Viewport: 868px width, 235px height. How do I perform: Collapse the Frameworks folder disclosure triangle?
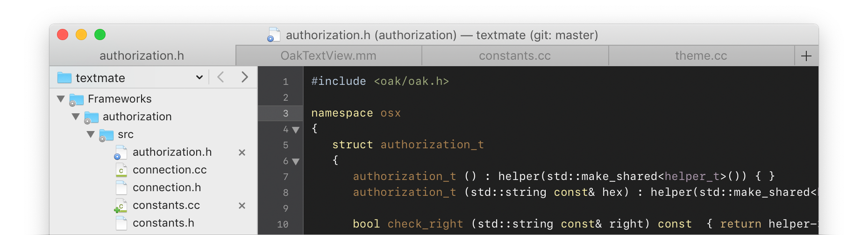61,99
